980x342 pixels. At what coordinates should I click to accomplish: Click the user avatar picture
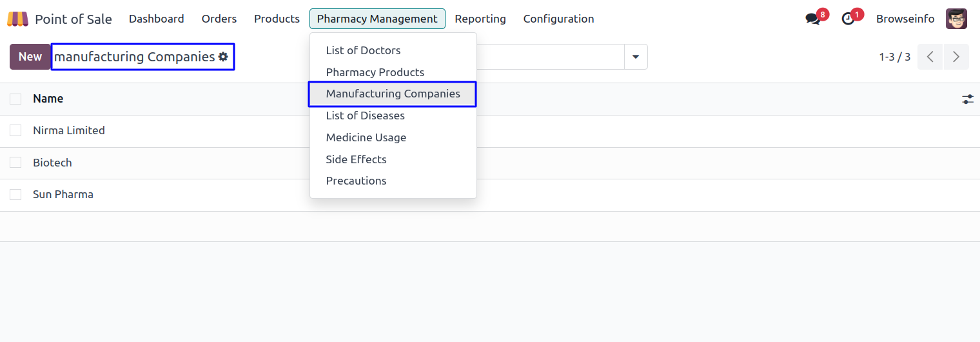[x=956, y=19]
